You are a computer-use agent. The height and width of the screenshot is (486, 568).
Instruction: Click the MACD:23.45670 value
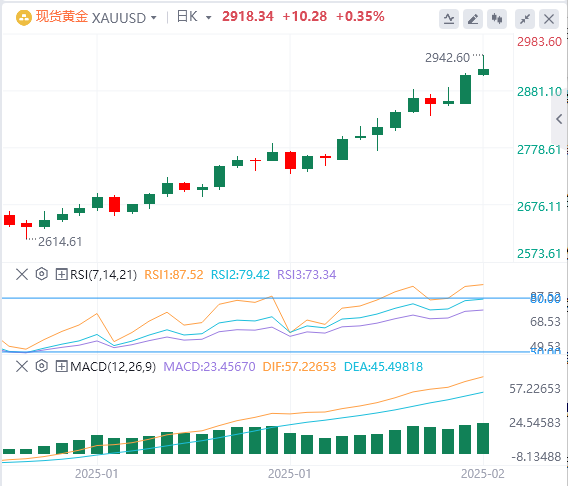point(209,367)
